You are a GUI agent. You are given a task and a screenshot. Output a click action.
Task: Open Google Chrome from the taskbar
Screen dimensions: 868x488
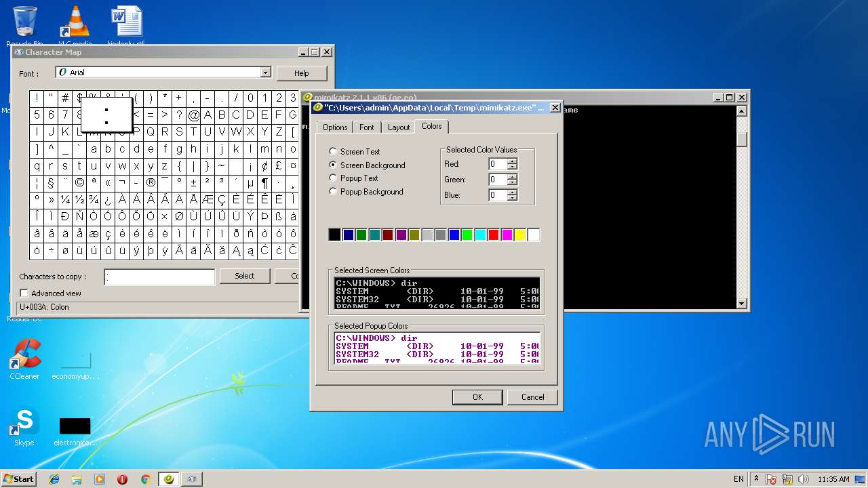click(x=145, y=479)
